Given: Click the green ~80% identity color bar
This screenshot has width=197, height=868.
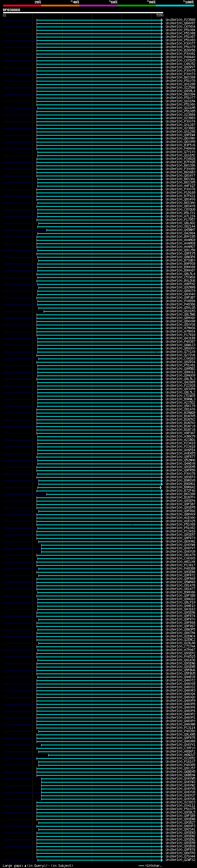Looking at the screenshot, I should coord(136,6).
